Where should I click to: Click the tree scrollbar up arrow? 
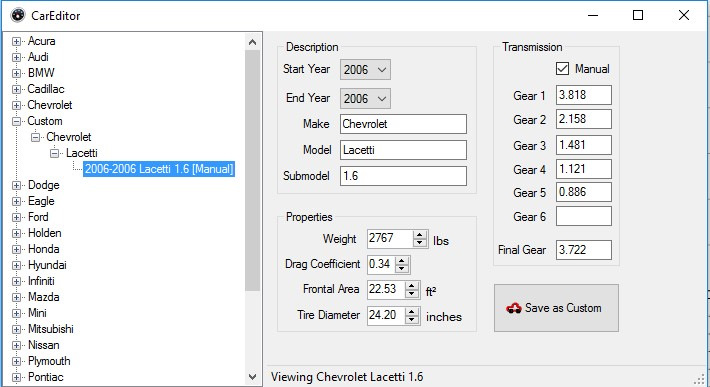[x=253, y=42]
